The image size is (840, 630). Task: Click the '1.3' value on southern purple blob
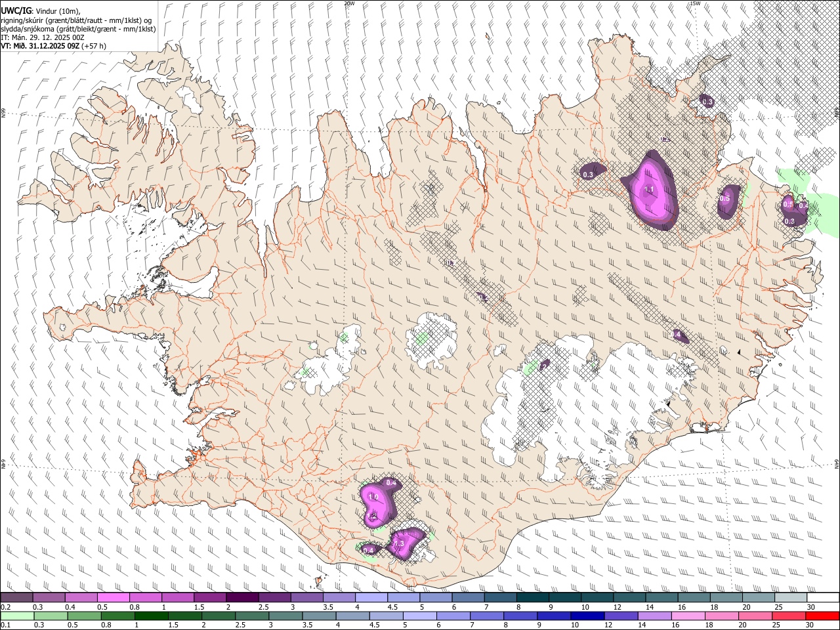(x=398, y=543)
